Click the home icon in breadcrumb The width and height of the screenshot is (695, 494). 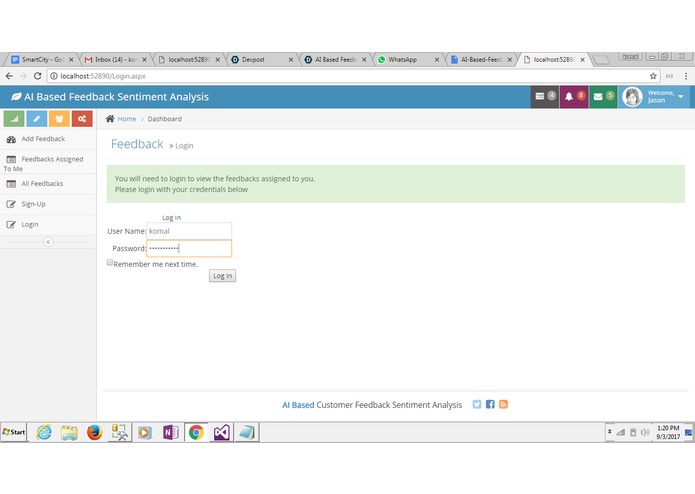click(x=110, y=118)
